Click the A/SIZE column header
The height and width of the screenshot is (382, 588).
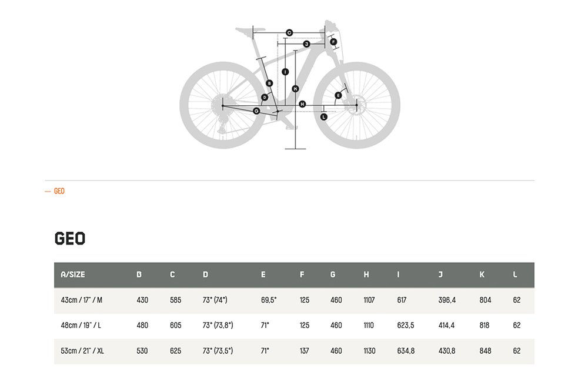click(x=73, y=274)
